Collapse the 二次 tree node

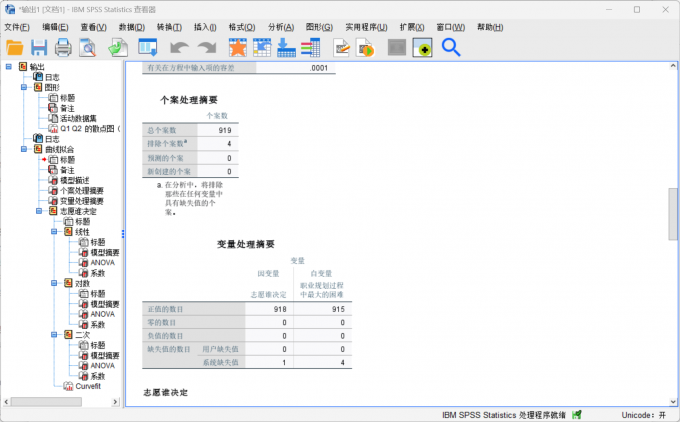click(x=54, y=335)
